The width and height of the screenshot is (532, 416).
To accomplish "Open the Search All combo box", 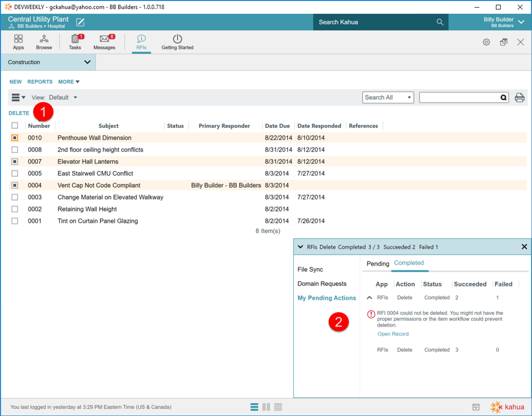I will pos(388,98).
